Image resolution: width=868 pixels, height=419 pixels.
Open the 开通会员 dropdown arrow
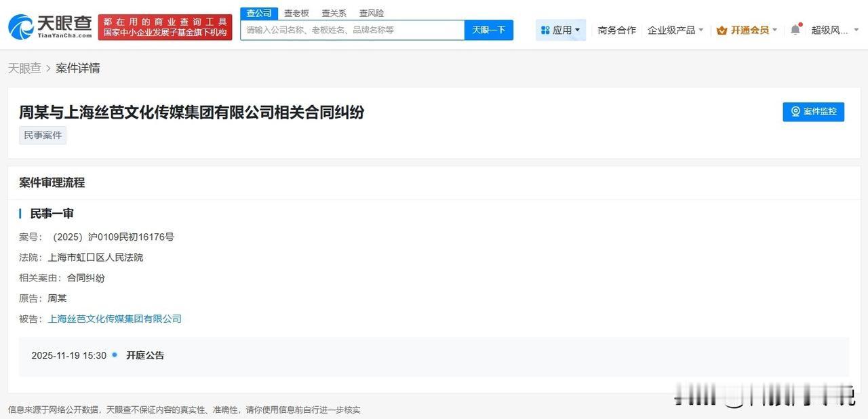pos(774,30)
